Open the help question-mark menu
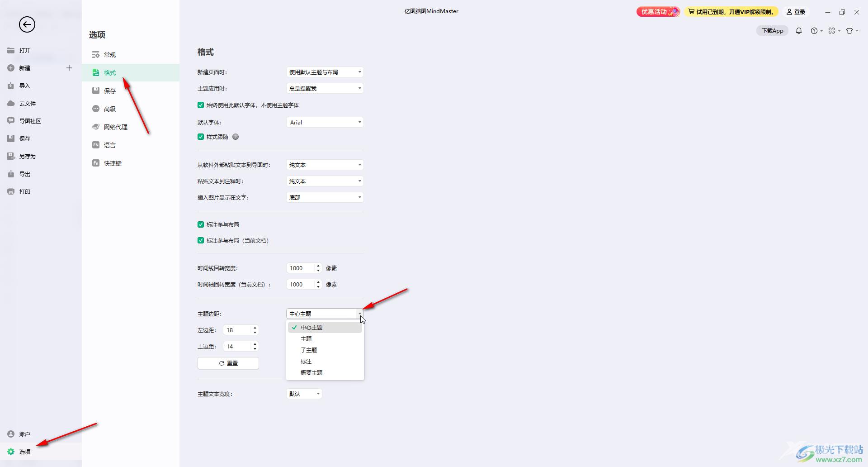Screen dimensions: 868x467 pyautogui.click(x=816, y=31)
